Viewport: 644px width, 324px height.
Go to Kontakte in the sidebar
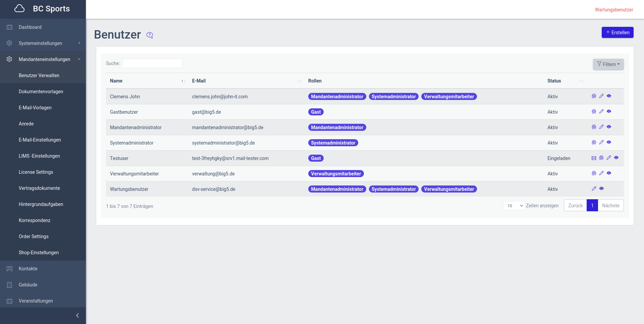28,269
